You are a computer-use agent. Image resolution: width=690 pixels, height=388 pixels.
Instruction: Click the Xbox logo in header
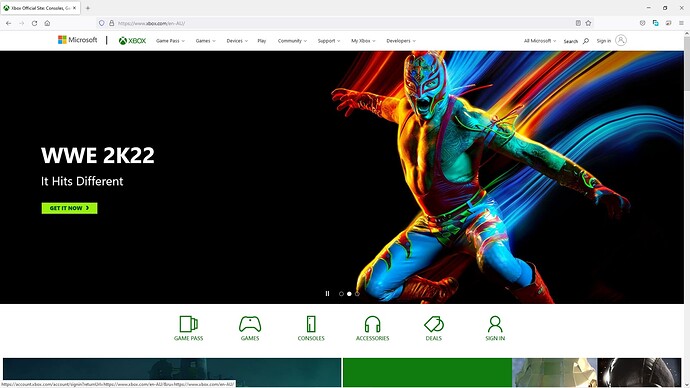[x=132, y=40]
